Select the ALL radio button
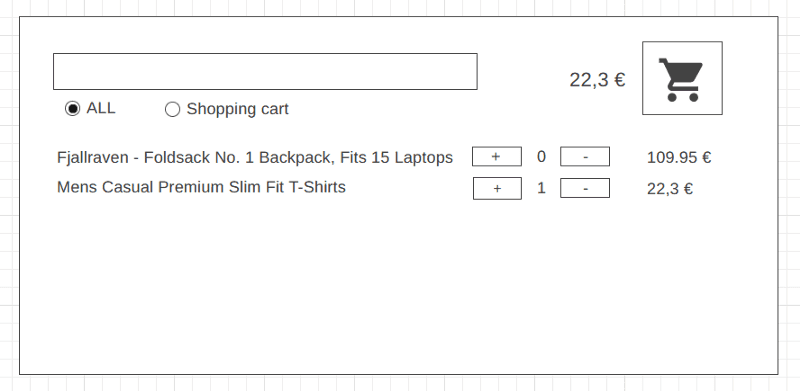 click(x=72, y=109)
